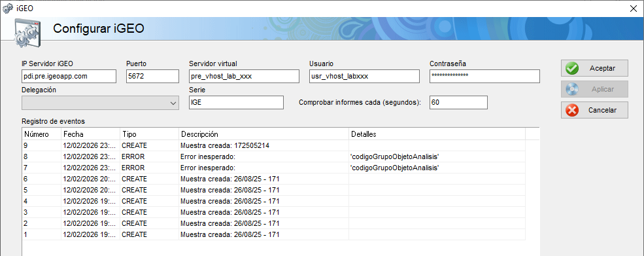Screen dimensions: 644x256
Task: Select event row number 7
Action: tap(273, 168)
